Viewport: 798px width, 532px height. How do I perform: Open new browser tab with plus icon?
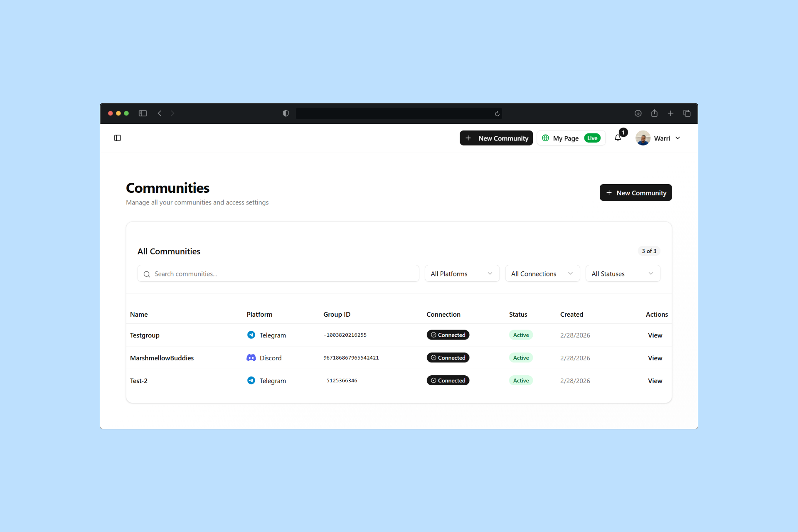click(x=670, y=113)
